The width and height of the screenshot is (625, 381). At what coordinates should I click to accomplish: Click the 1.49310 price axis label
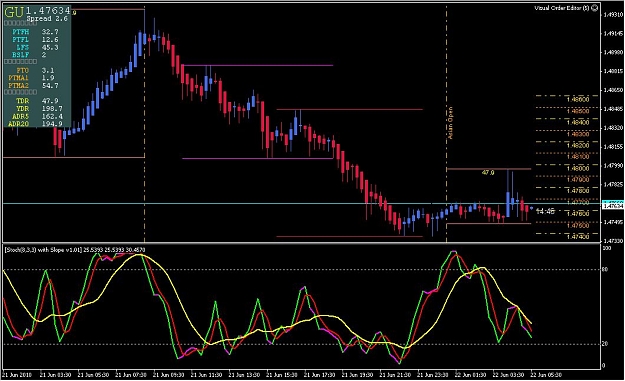(x=613, y=15)
